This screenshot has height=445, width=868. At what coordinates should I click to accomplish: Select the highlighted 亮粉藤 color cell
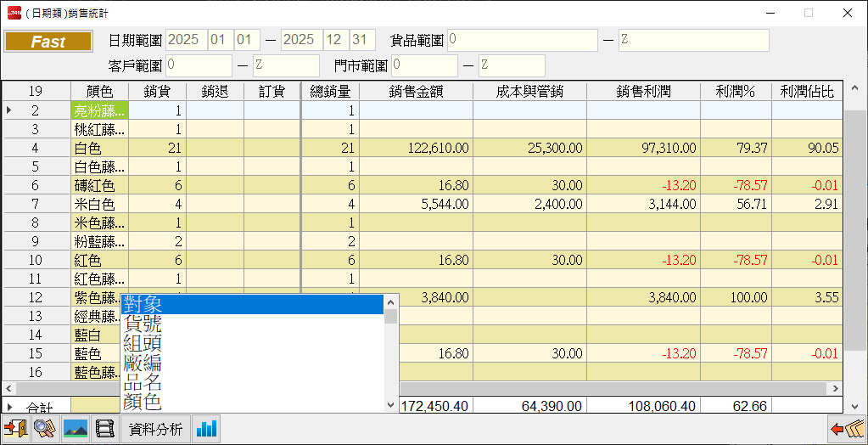(99, 110)
